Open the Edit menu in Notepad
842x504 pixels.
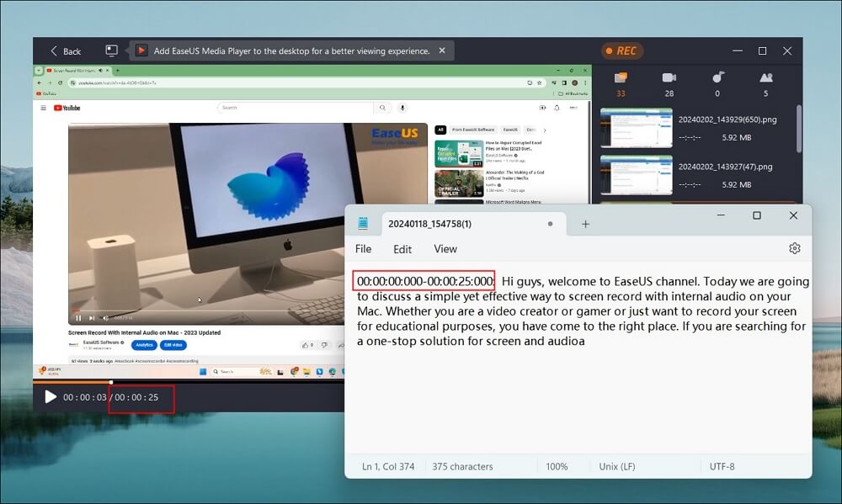(x=402, y=249)
